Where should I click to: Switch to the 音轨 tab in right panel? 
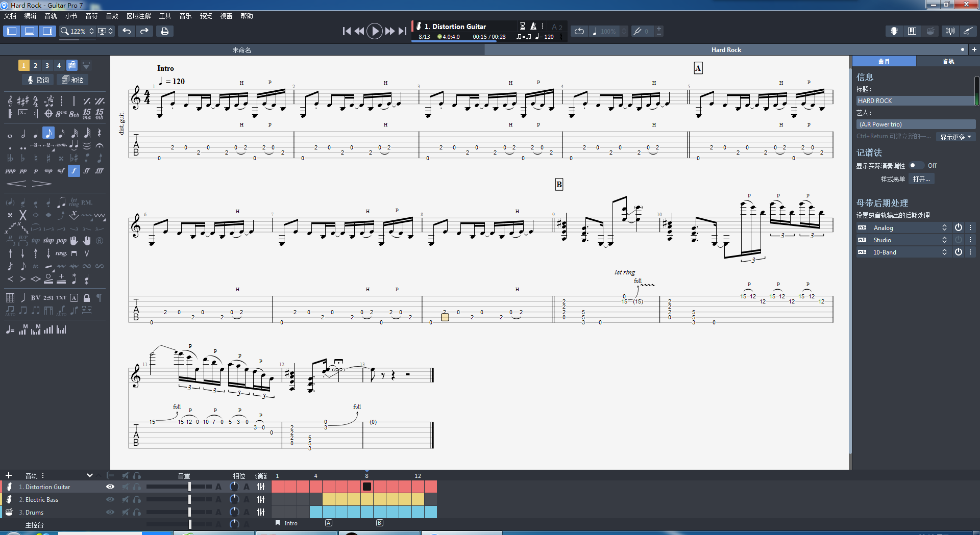click(948, 61)
